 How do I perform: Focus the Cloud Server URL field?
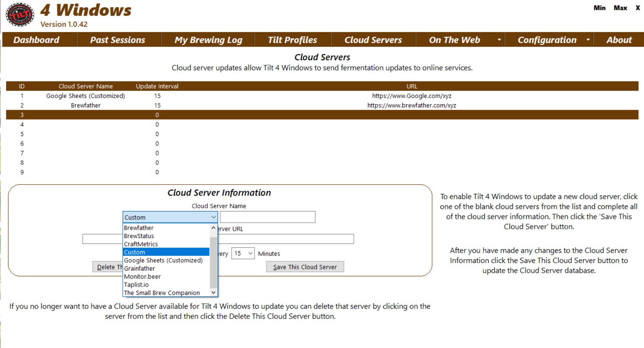click(218, 239)
